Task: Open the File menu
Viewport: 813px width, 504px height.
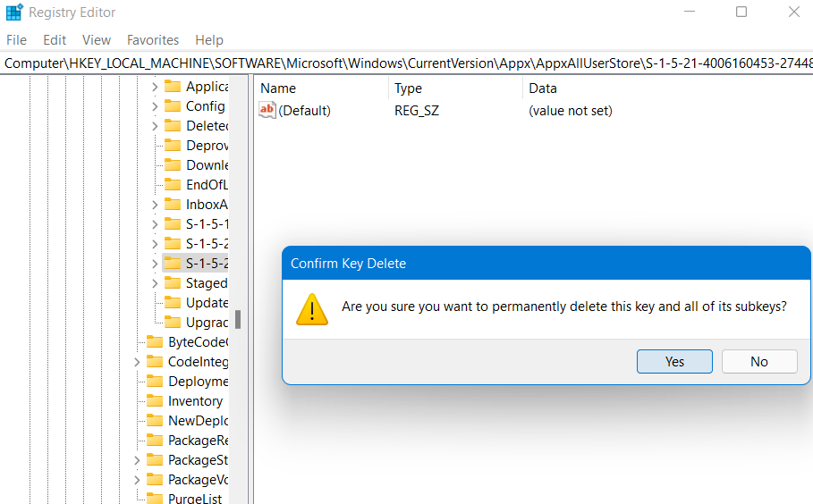Action: click(x=16, y=40)
